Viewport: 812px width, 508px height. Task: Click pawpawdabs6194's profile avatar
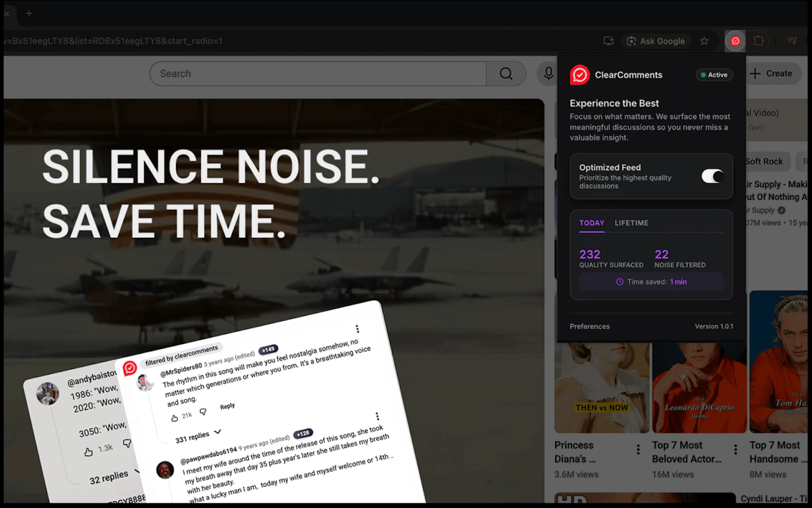click(x=165, y=470)
